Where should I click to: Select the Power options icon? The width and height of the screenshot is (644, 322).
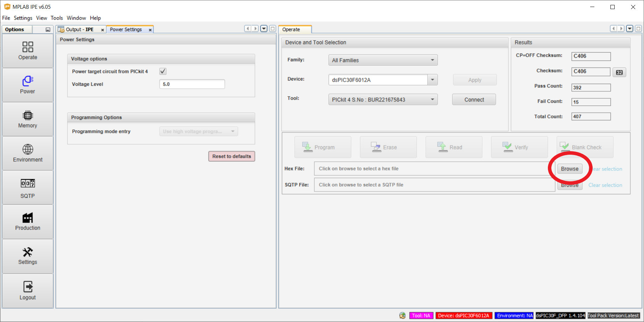point(28,85)
